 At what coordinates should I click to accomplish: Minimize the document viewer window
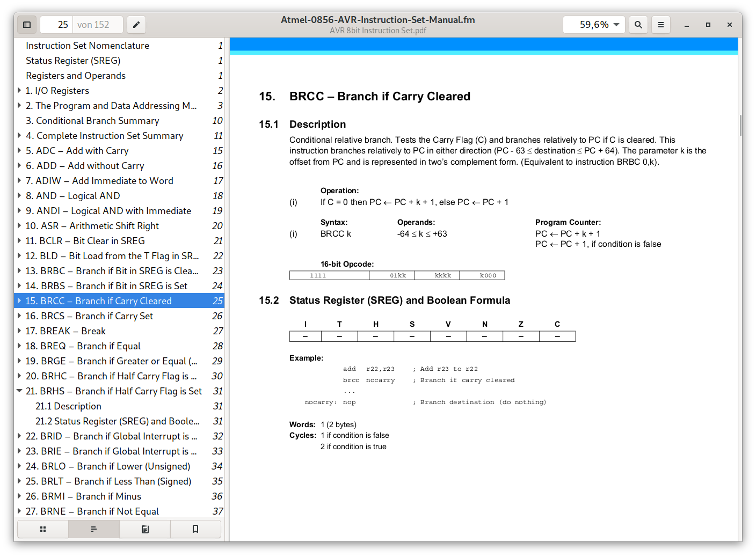click(x=687, y=25)
